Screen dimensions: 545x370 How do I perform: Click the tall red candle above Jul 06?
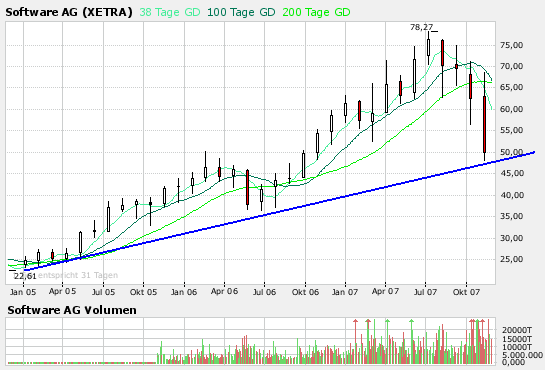[x=247, y=188]
